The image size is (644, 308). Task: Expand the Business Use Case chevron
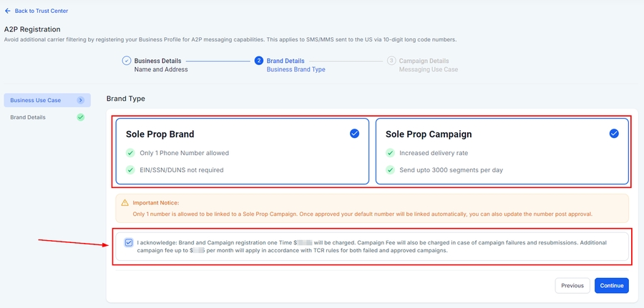(x=81, y=100)
